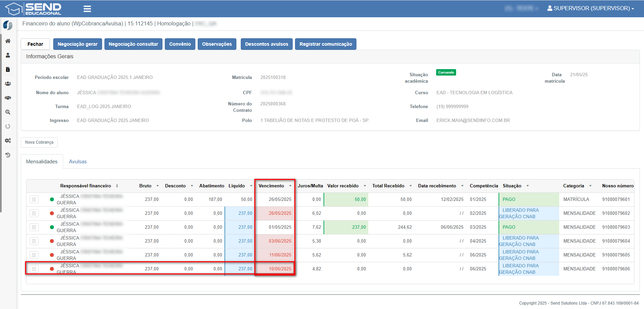The width and height of the screenshot is (644, 309).
Task: Open row menu icon for 91080079606
Action: (34, 269)
